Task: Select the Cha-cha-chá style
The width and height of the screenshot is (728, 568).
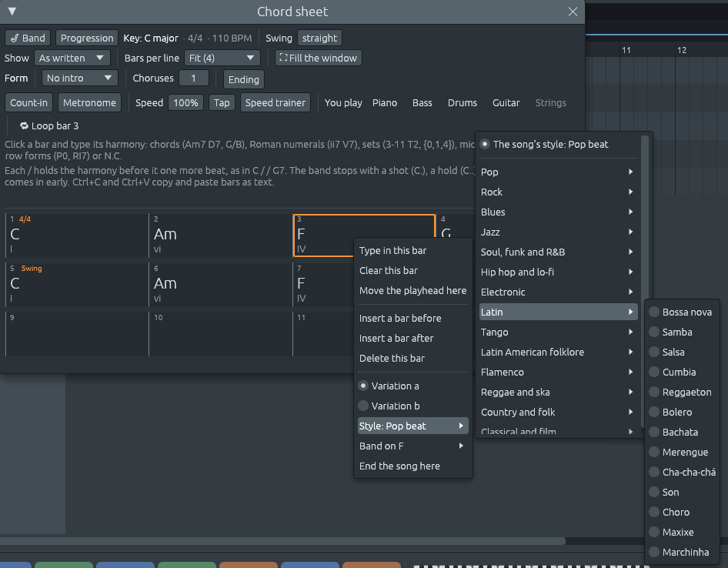Action: click(x=682, y=472)
